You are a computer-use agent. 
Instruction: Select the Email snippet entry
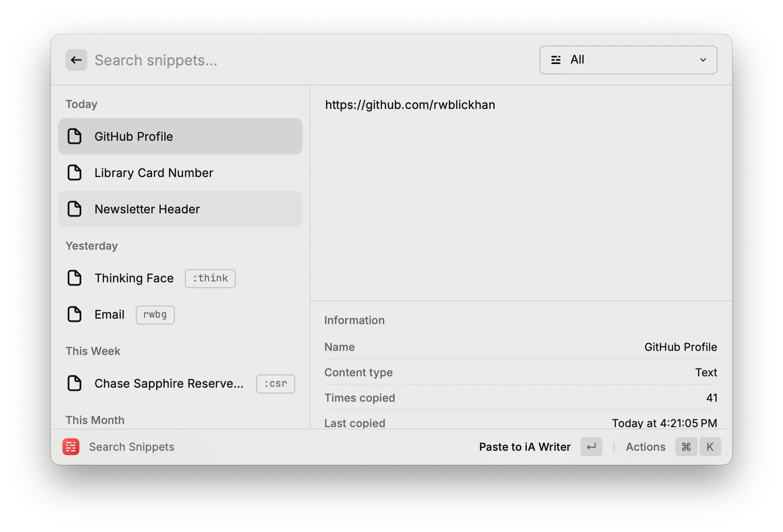click(109, 314)
